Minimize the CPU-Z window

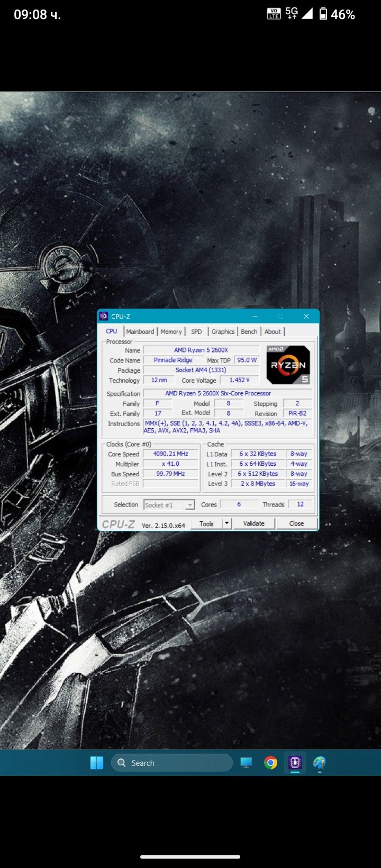pos(255,317)
